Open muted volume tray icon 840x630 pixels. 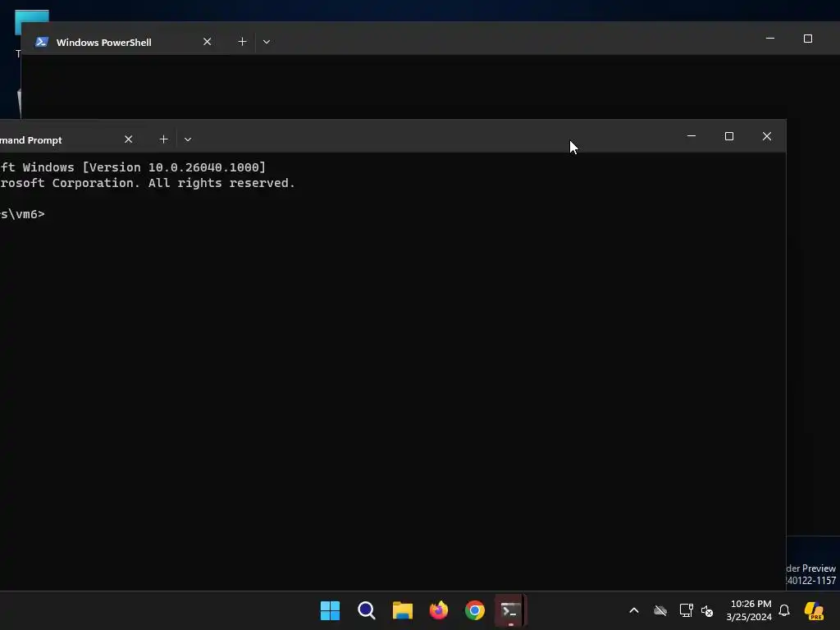point(707,610)
